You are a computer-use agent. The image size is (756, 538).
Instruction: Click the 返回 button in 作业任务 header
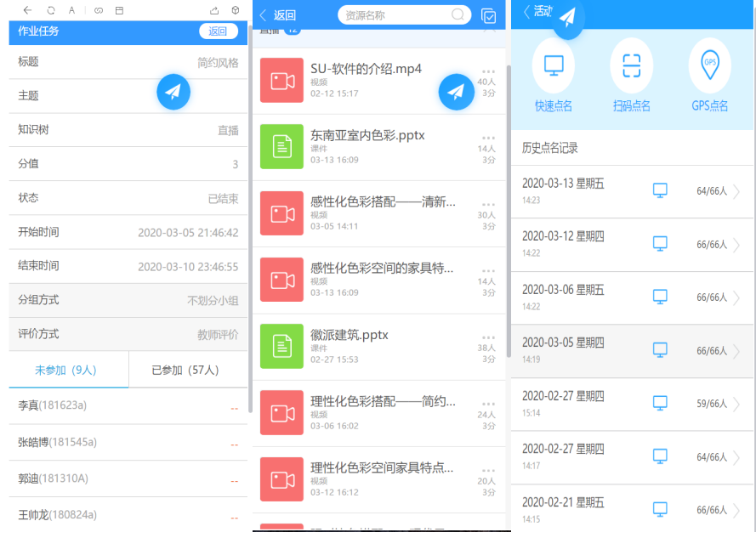(x=219, y=31)
